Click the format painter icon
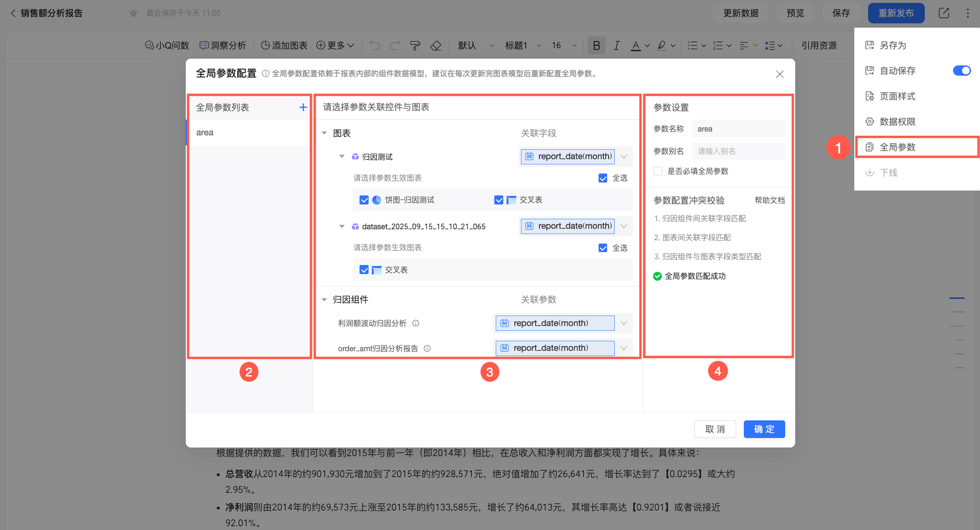980x530 pixels. [x=415, y=45]
